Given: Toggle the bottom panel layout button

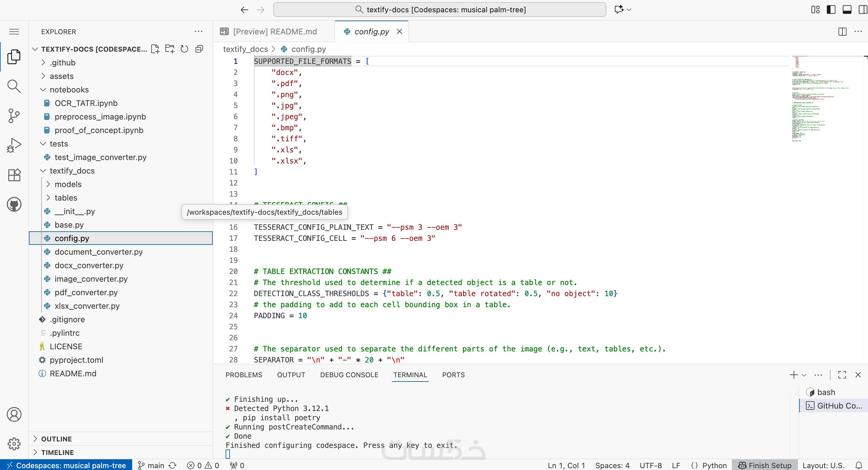Looking at the screenshot, I should 847,10.
